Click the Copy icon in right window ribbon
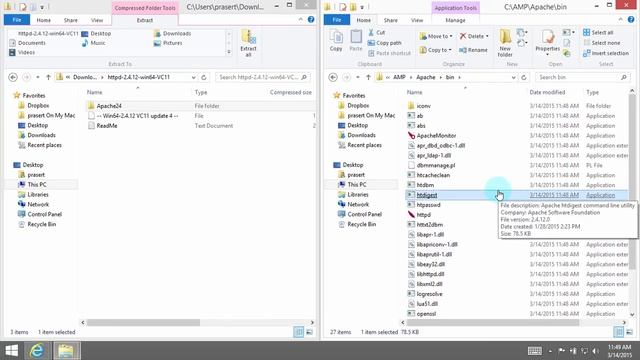The width and height of the screenshot is (640, 360). (336, 41)
